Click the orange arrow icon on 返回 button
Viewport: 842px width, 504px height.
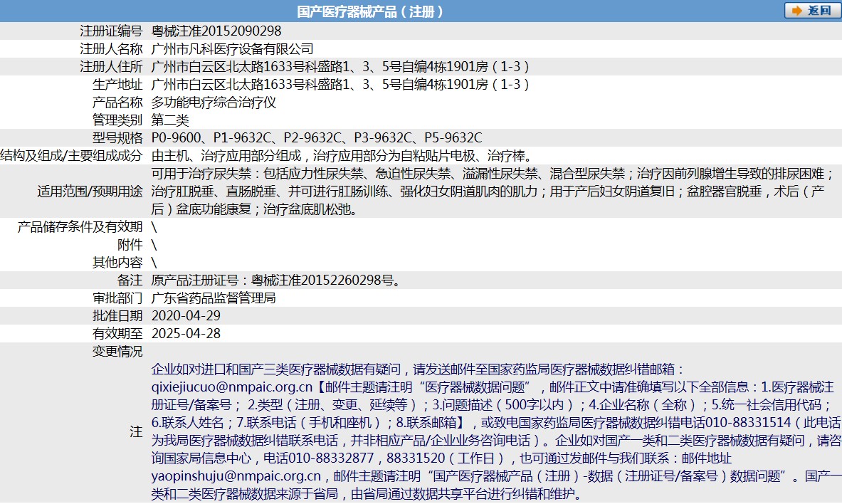(797, 11)
